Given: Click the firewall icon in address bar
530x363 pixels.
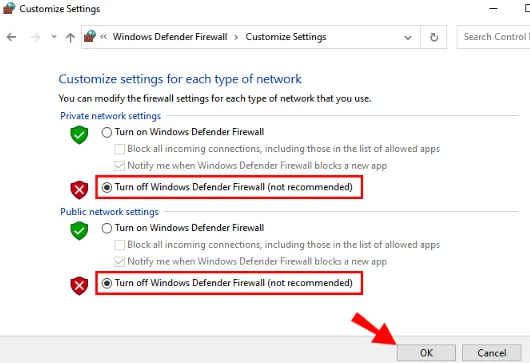Looking at the screenshot, I should [x=90, y=37].
